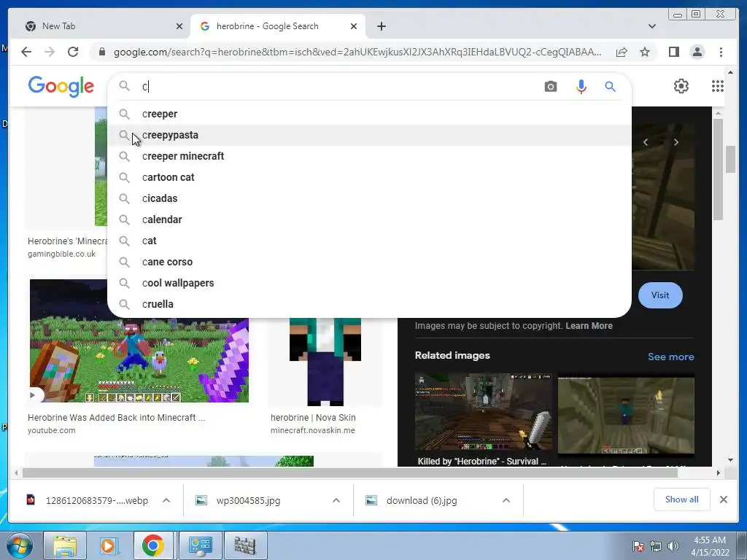Image resolution: width=747 pixels, height=560 pixels.
Task: Click the brick wall taskbar icon
Action: pyautogui.click(x=244, y=545)
